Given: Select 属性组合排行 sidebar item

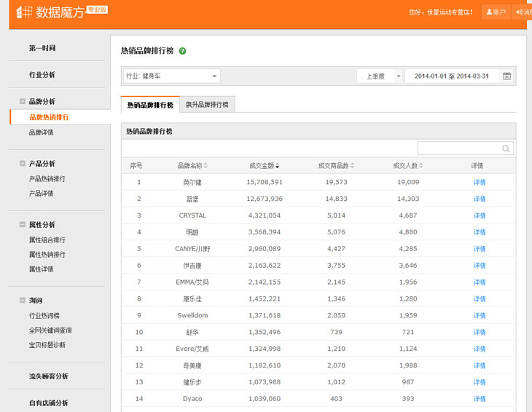Looking at the screenshot, I should [47, 240].
